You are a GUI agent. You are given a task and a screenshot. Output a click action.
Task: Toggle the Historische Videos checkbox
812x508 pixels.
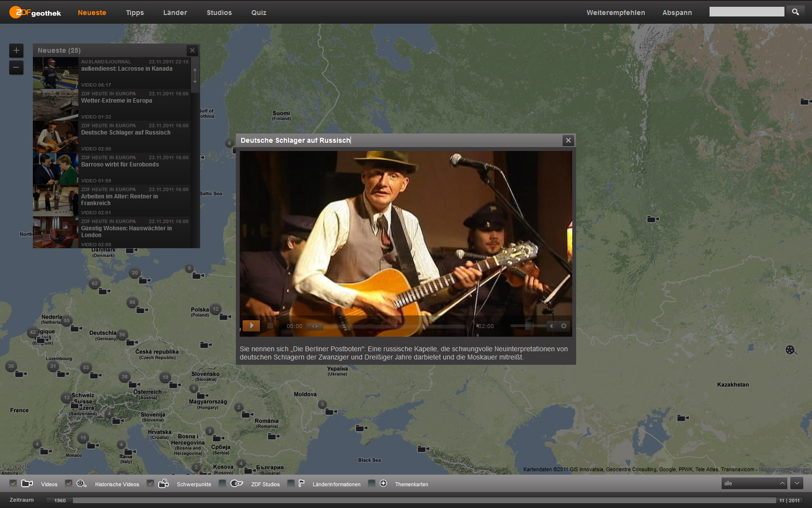pyautogui.click(x=69, y=483)
